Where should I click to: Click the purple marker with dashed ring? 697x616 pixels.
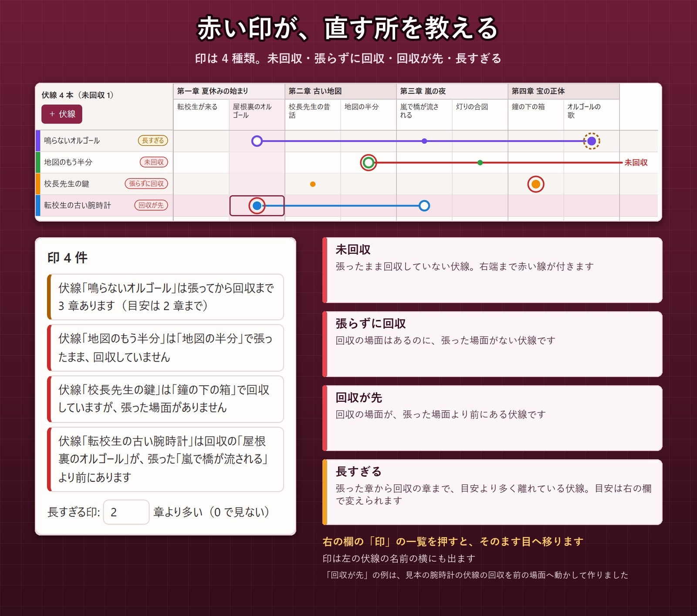592,141
